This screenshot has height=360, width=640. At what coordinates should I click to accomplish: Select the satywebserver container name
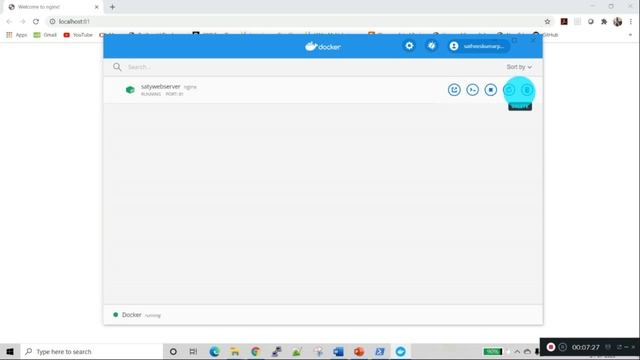(160, 87)
